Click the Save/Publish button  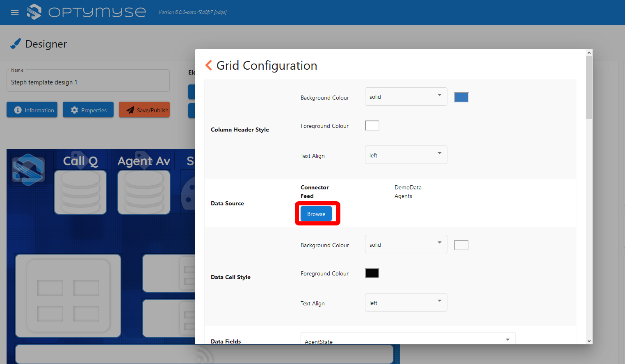pos(144,110)
